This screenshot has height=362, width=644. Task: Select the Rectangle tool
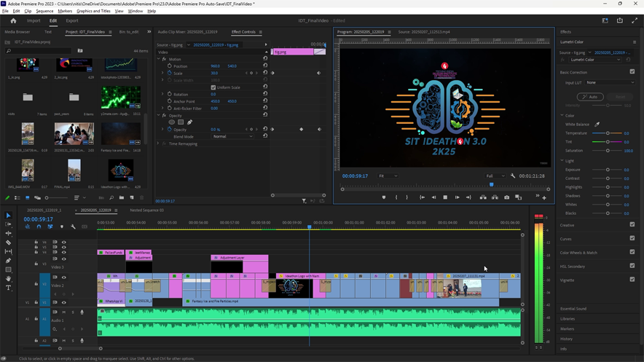pyautogui.click(x=8, y=269)
